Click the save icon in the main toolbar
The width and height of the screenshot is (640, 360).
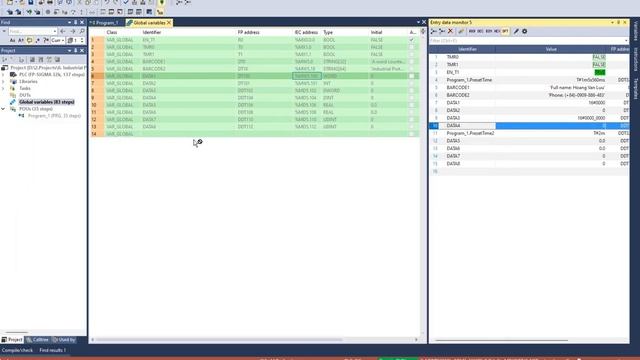(x=31, y=2)
